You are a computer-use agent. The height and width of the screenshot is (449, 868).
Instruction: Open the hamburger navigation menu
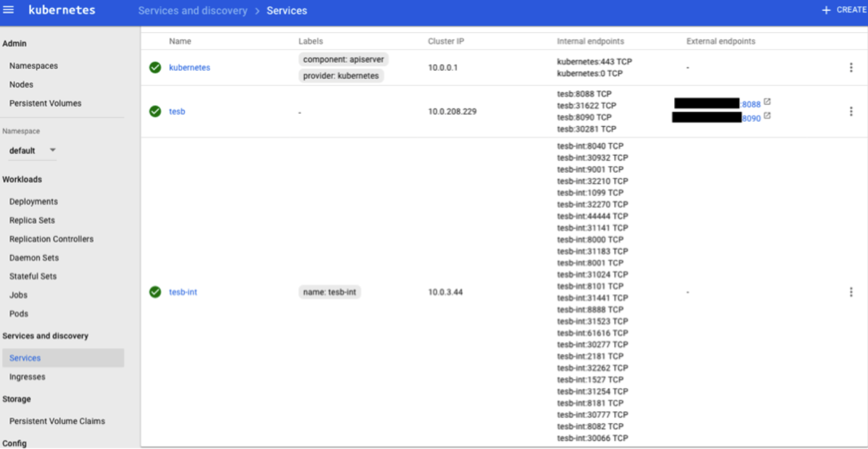tap(9, 10)
